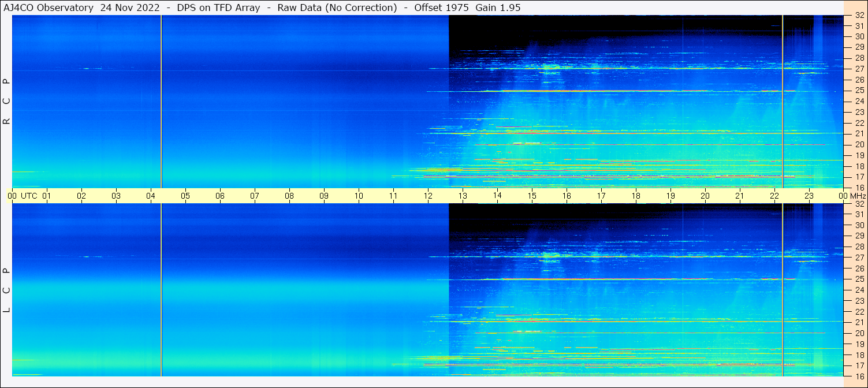The image size is (868, 388).
Task: Click hour "17" on the time axis
Action: (x=601, y=196)
